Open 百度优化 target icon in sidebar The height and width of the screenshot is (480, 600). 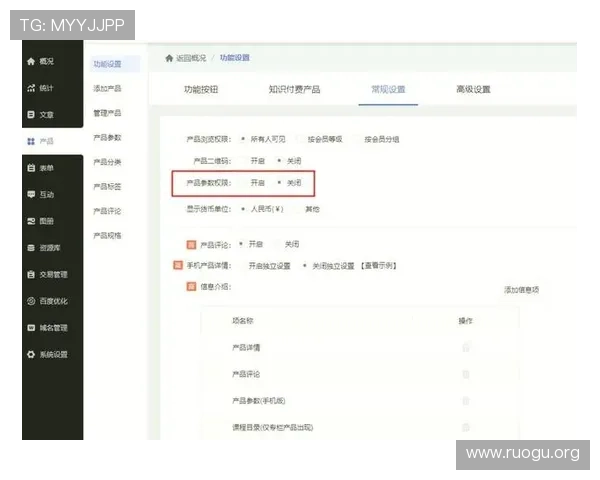tap(31, 301)
